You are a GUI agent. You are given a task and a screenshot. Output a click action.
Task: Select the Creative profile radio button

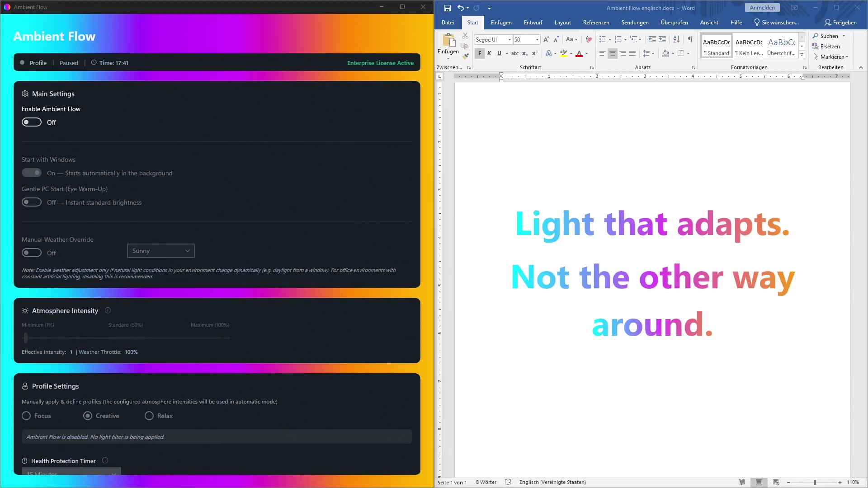click(88, 416)
